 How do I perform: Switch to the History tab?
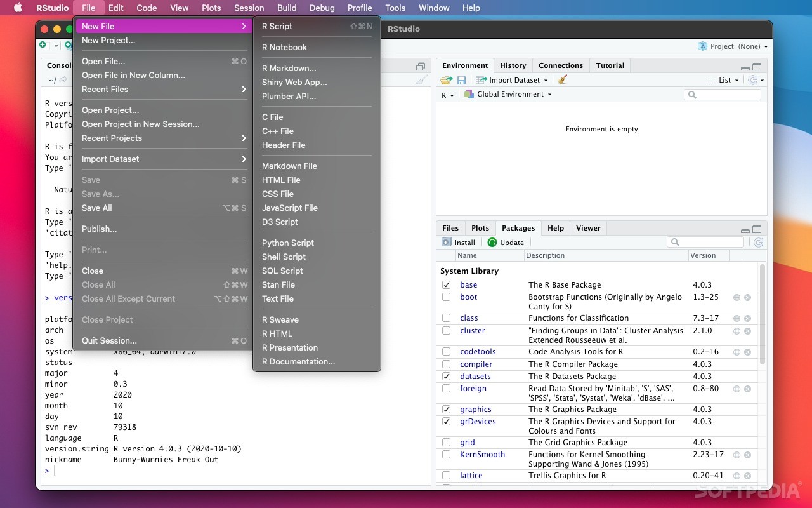click(513, 65)
